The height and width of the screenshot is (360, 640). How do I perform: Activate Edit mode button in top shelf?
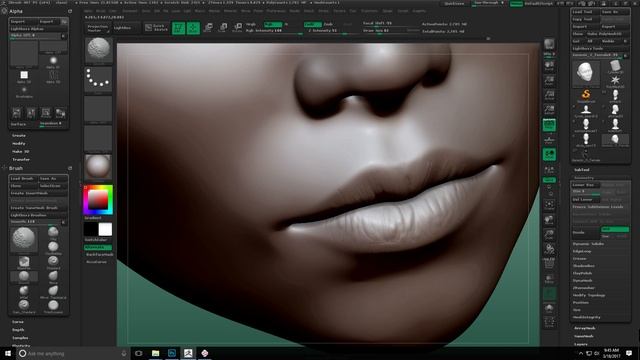[x=178, y=28]
